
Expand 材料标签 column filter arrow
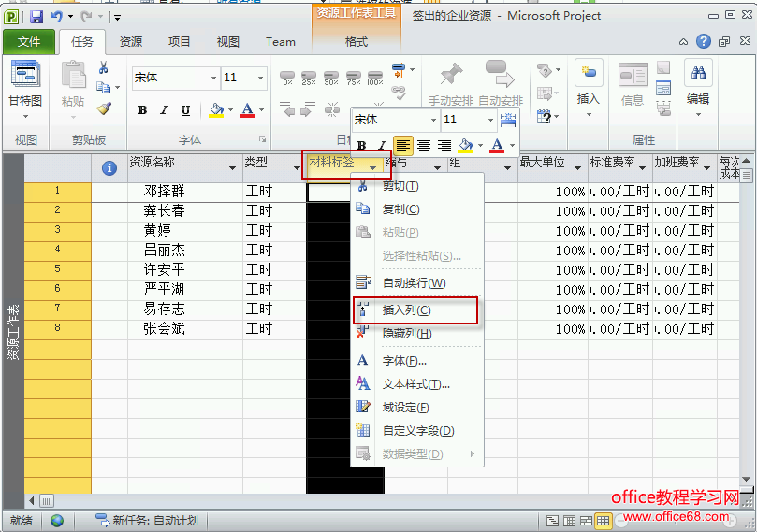point(372,168)
